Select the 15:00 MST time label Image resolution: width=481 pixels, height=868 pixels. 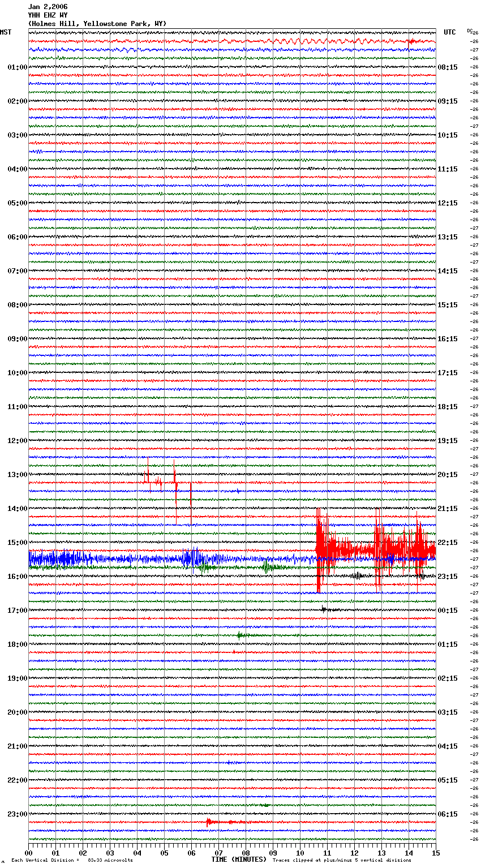17,543
